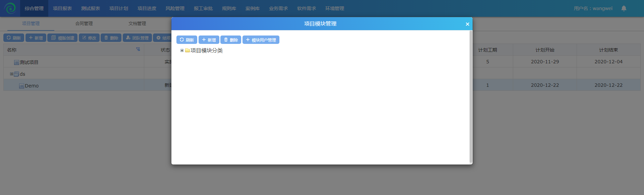Viewport: 644px width, 195px height.
Task: Click 新增 in the background project toolbar
Action: (x=36, y=38)
